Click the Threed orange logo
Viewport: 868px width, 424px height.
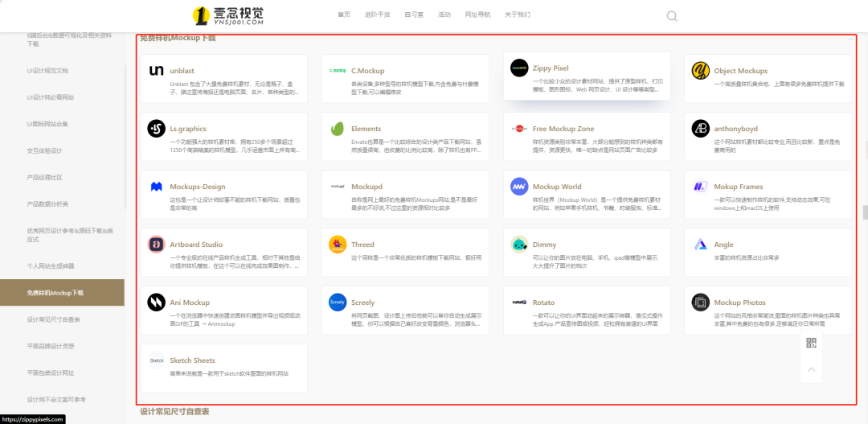[x=338, y=245]
